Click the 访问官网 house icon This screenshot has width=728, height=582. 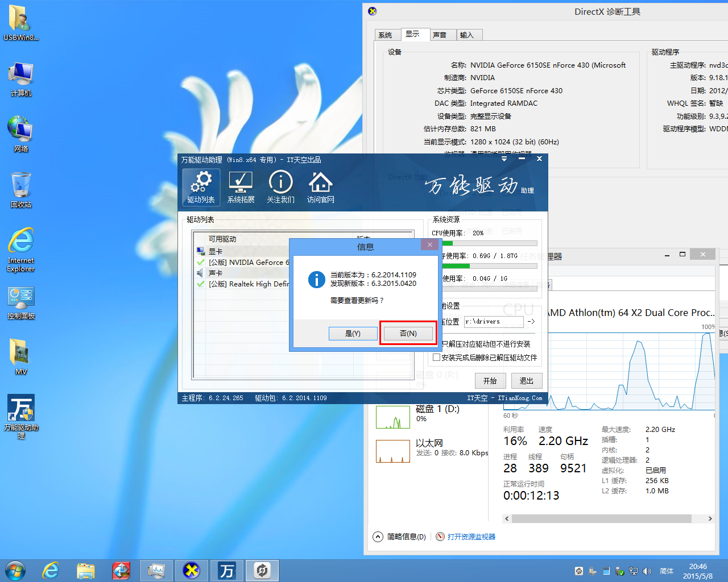point(320,187)
